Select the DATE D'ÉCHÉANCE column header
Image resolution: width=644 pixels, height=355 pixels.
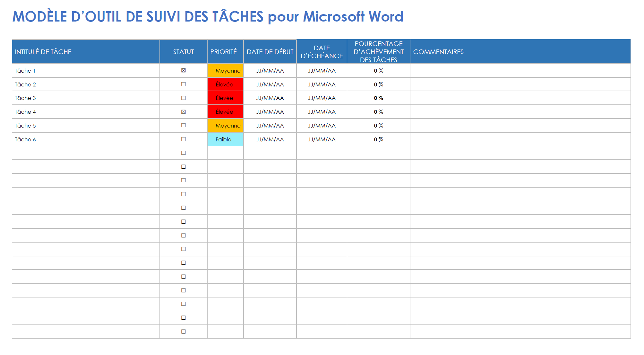(x=322, y=52)
